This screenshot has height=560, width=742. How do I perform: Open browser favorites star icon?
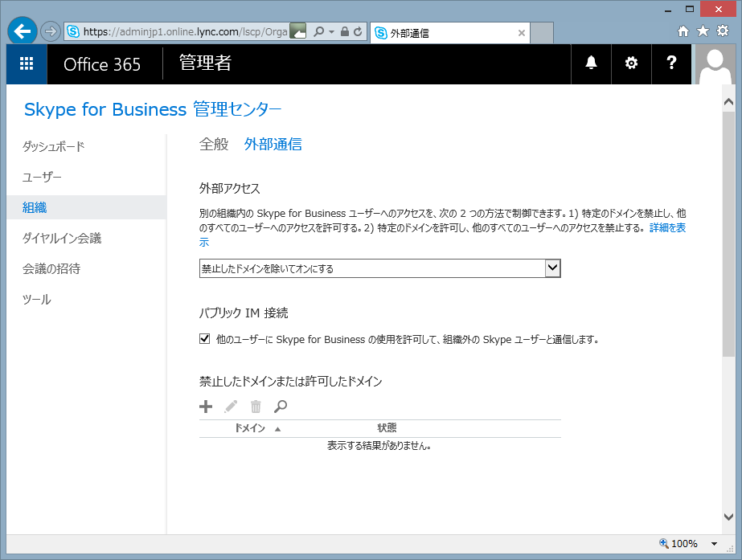tap(703, 31)
